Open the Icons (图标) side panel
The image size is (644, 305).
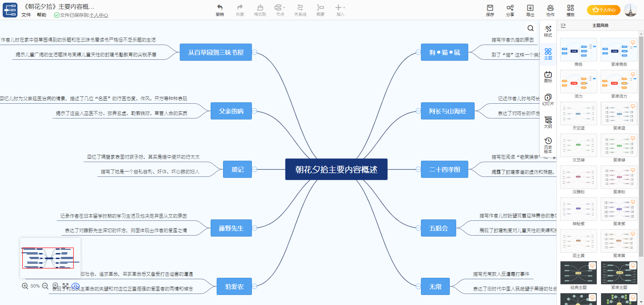tap(548, 77)
